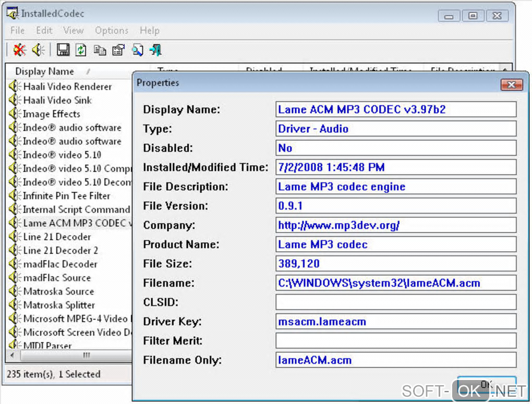Click speaker icon beside Matroska Splitter
532x404 pixels.
coord(15,304)
